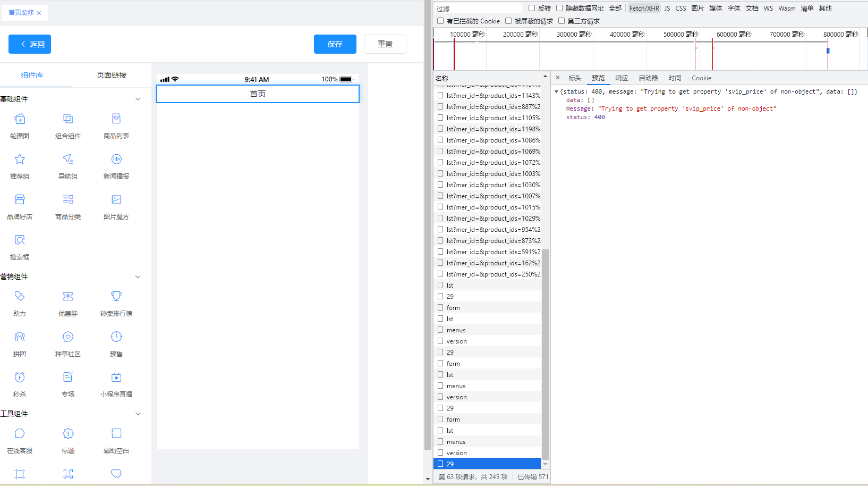868x486 pixels.
Task: Open the 启动器 initiator tab
Action: tap(648, 78)
